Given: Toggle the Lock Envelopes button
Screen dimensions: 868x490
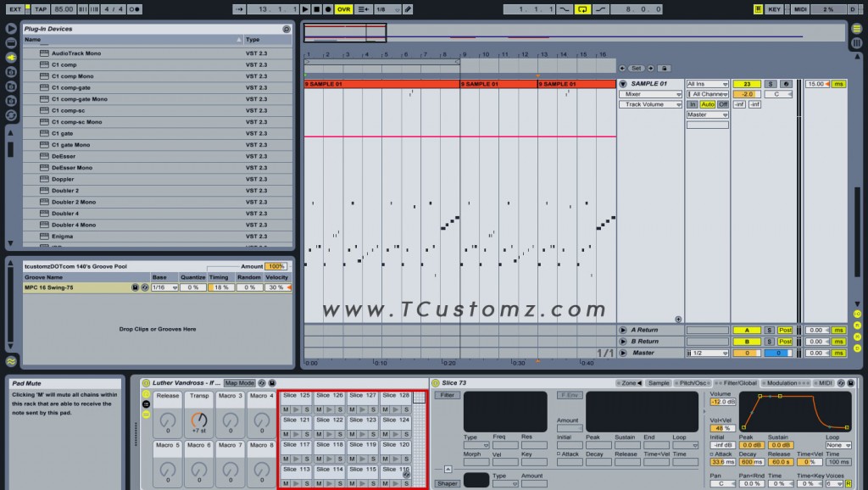Looking at the screenshot, I should tap(665, 68).
